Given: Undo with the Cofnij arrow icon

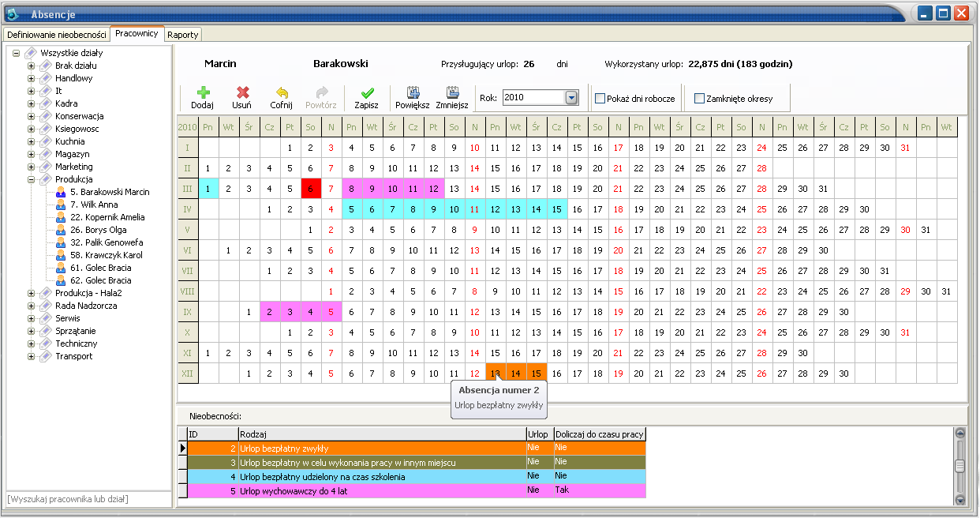Looking at the screenshot, I should (282, 92).
